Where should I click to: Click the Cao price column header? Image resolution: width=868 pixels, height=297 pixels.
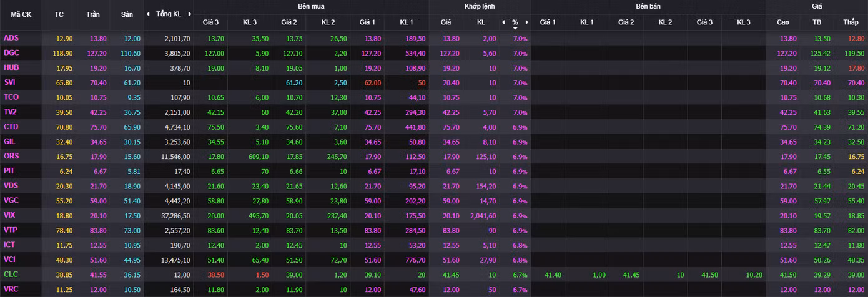click(x=783, y=22)
